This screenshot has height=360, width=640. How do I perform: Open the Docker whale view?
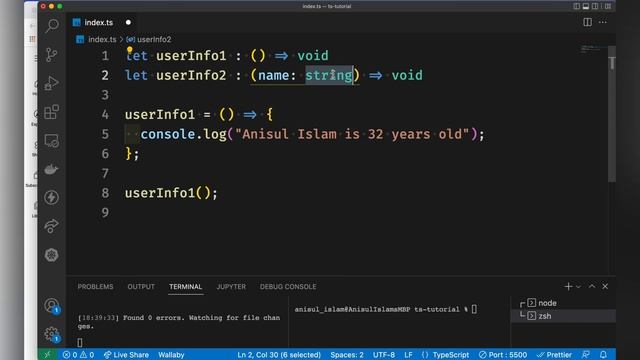(x=52, y=169)
